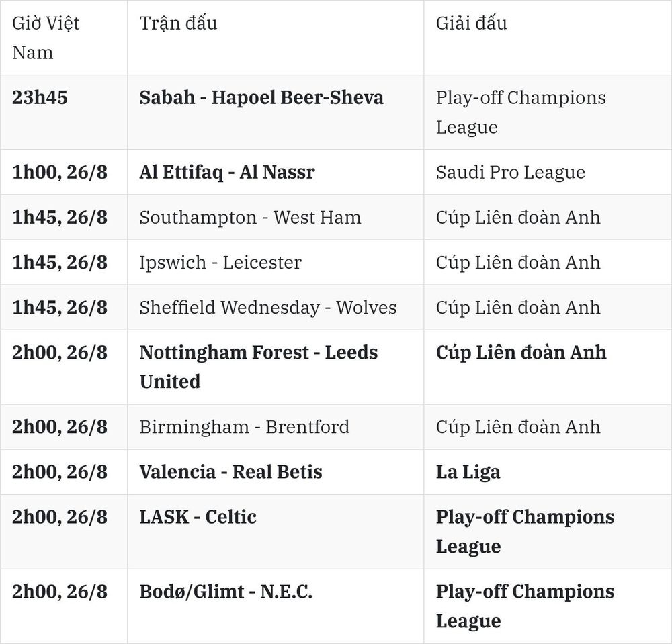The image size is (672, 644).
Task: Select the Al Ettifaq - Al Nassr match
Action: coord(227,172)
